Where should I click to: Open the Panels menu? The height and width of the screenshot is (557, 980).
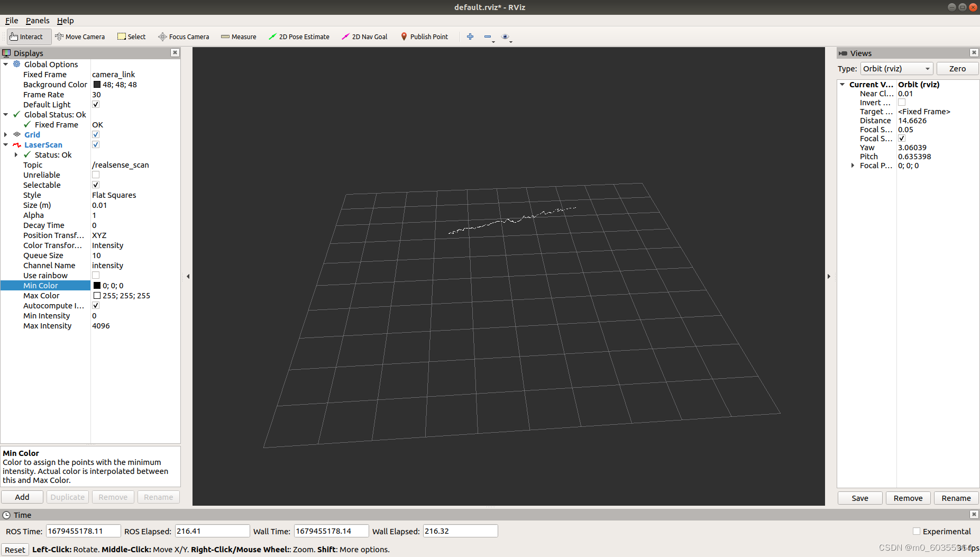pos(38,21)
